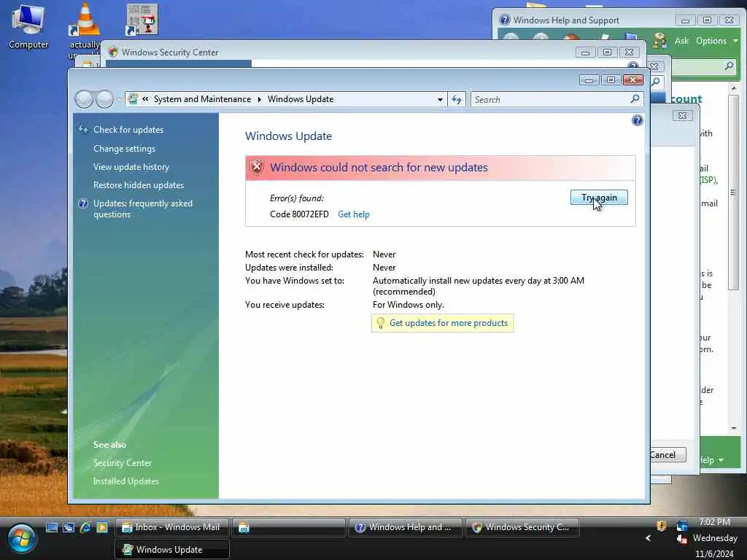Screen dimensions: 747x560
Task: Close the small dialog behind Windows Update
Action: [682, 115]
